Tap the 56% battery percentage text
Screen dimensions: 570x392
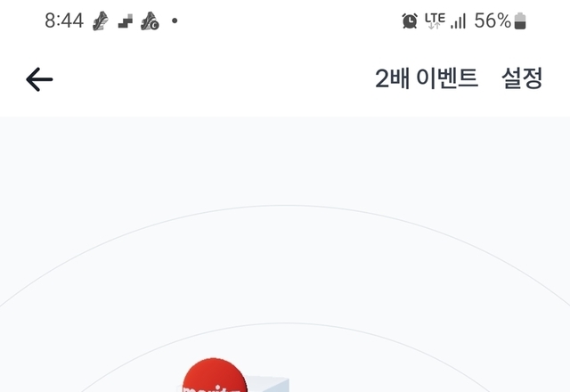point(493,20)
